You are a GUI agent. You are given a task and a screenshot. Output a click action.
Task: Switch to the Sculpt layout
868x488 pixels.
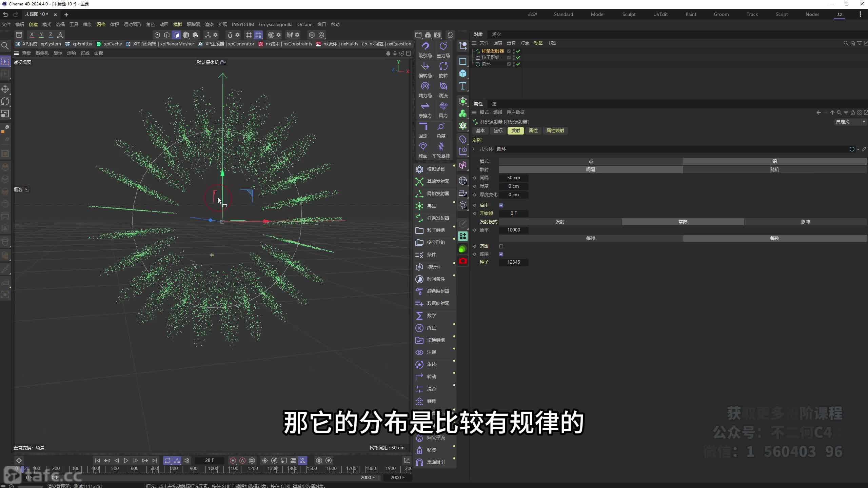pos(629,14)
